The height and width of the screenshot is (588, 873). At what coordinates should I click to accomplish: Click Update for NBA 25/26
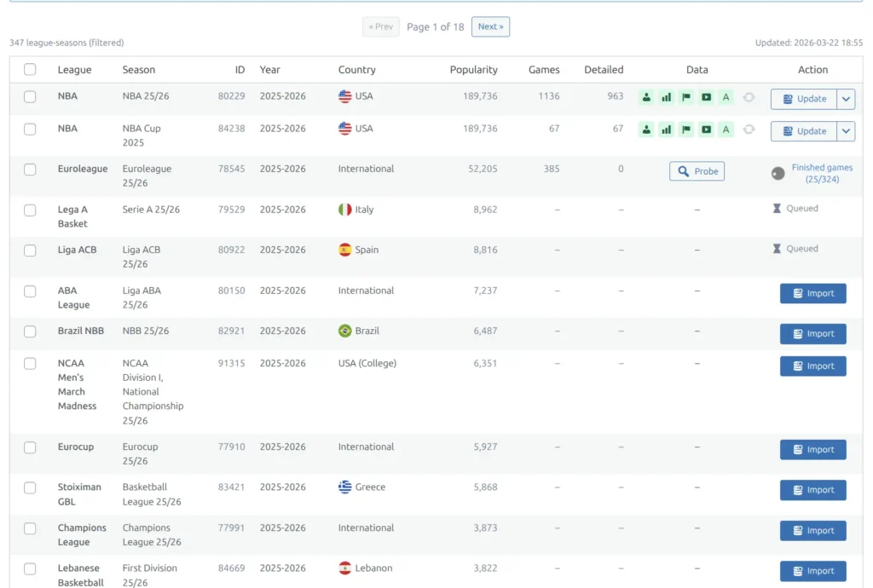click(x=804, y=99)
